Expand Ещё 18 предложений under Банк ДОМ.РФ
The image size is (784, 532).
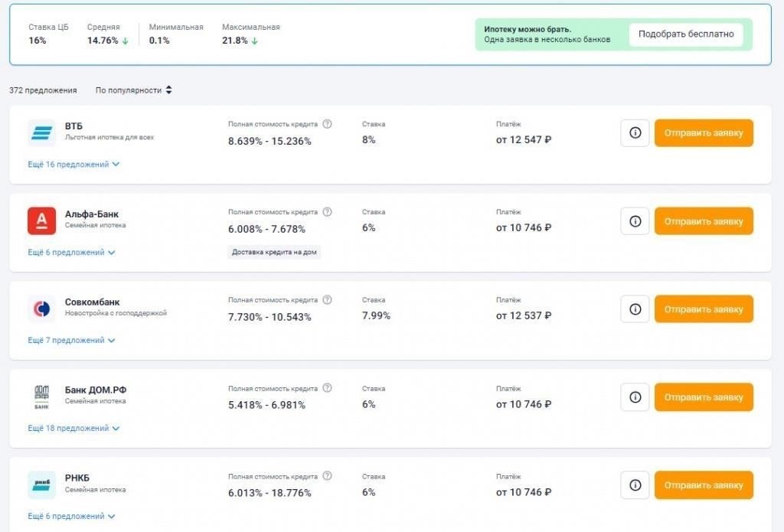tap(73, 429)
